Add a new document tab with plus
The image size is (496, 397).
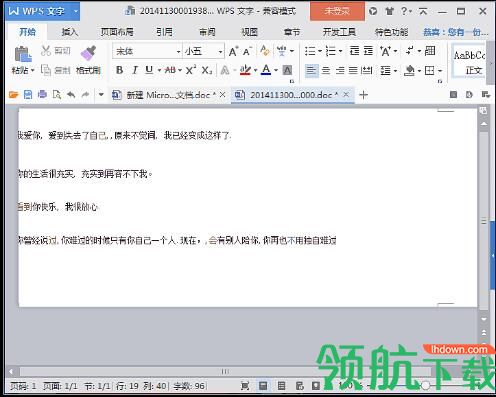[363, 95]
